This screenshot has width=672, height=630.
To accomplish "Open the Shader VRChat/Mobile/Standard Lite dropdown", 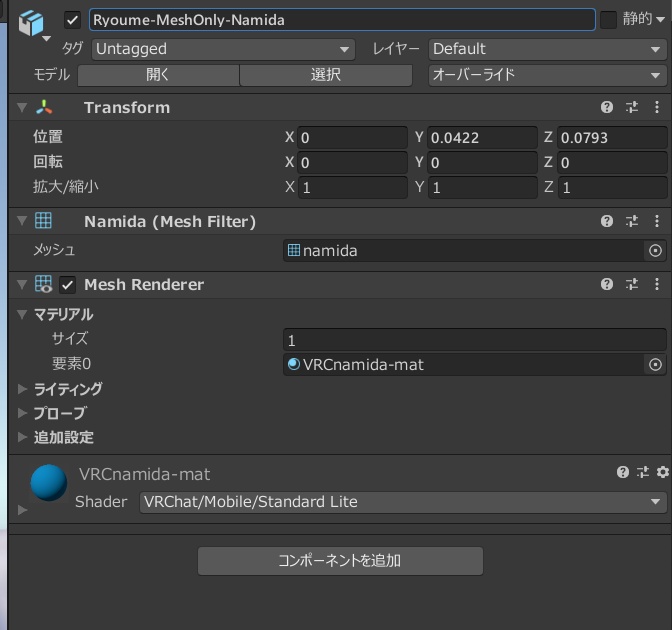I will [403, 502].
